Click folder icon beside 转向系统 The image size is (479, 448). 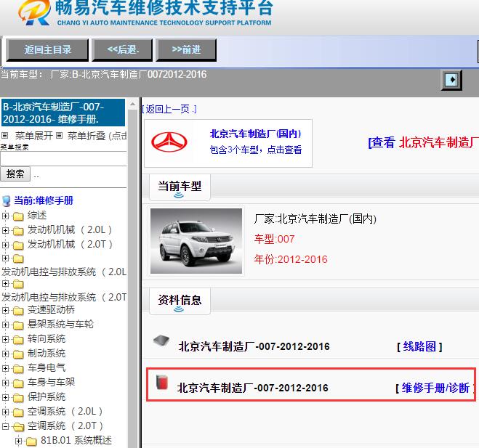click(x=18, y=340)
